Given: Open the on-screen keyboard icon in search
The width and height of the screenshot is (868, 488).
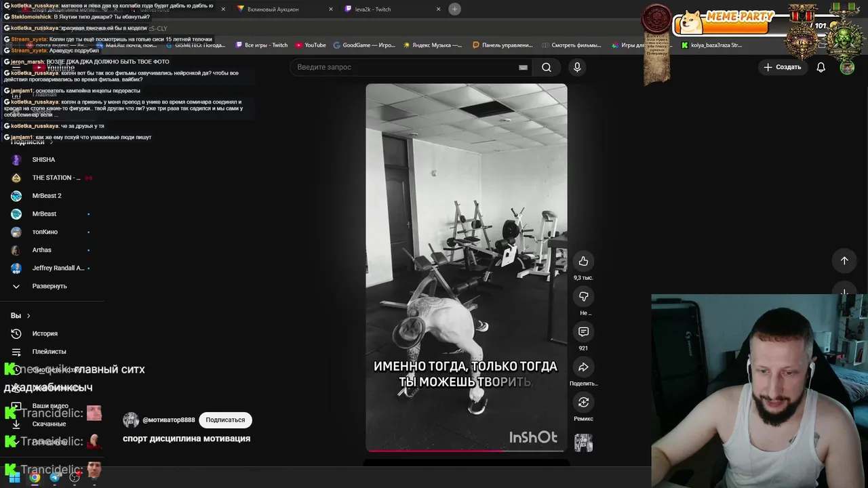Looking at the screenshot, I should click(x=523, y=67).
